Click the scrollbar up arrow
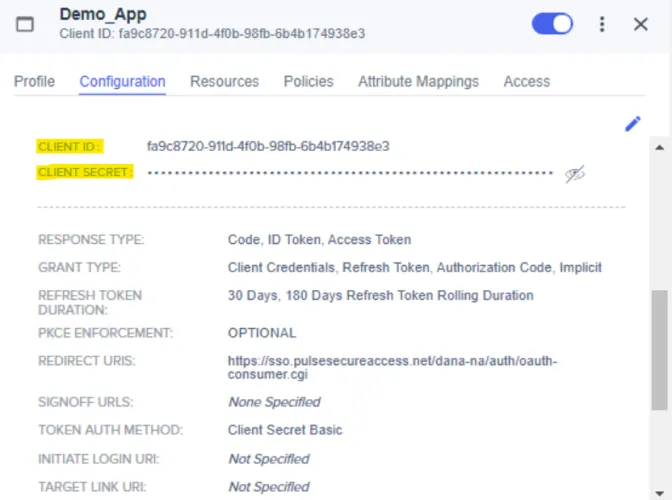This screenshot has width=672, height=500. 660,148
